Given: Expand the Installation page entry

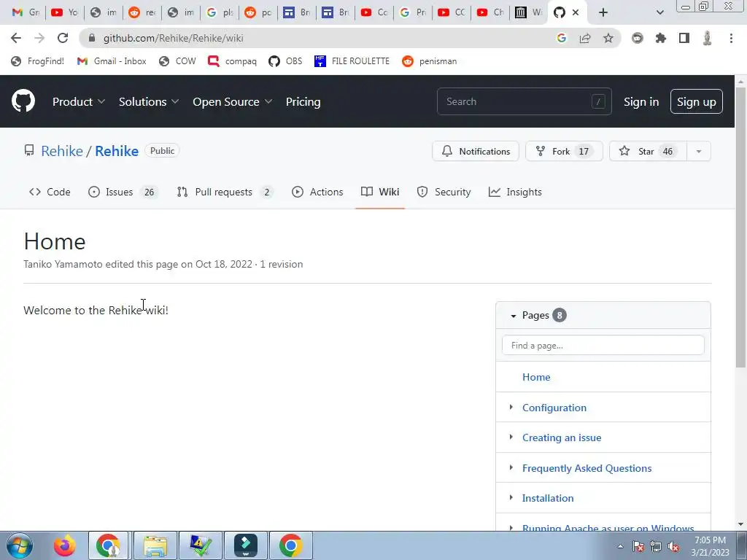Looking at the screenshot, I should (x=511, y=497).
